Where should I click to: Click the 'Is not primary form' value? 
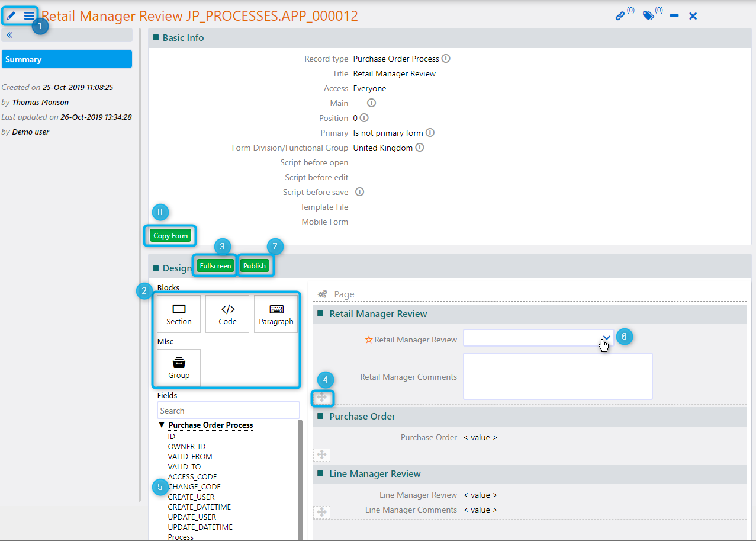pos(388,133)
